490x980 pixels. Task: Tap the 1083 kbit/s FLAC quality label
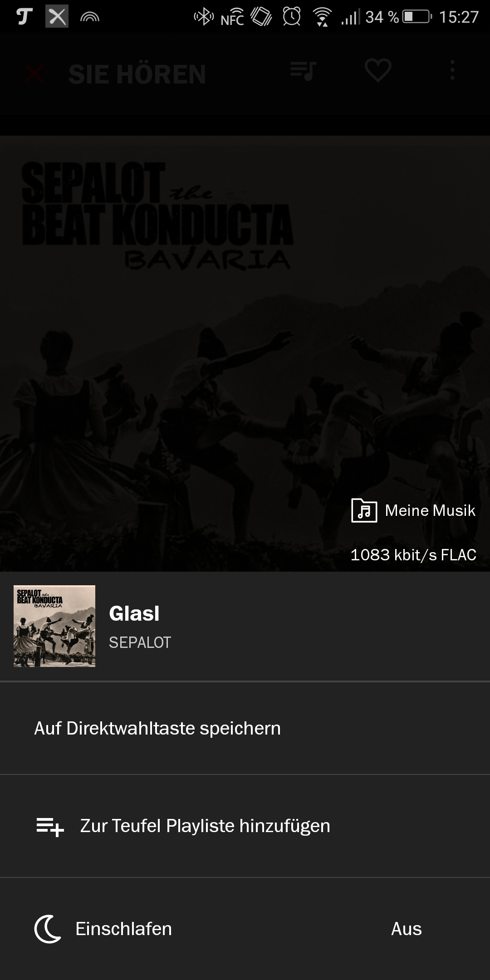413,555
